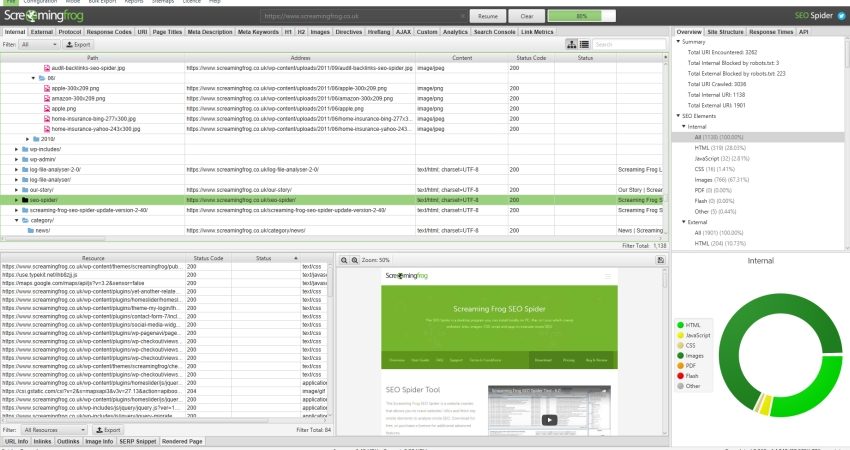Switch to tree view icon

tap(571, 44)
